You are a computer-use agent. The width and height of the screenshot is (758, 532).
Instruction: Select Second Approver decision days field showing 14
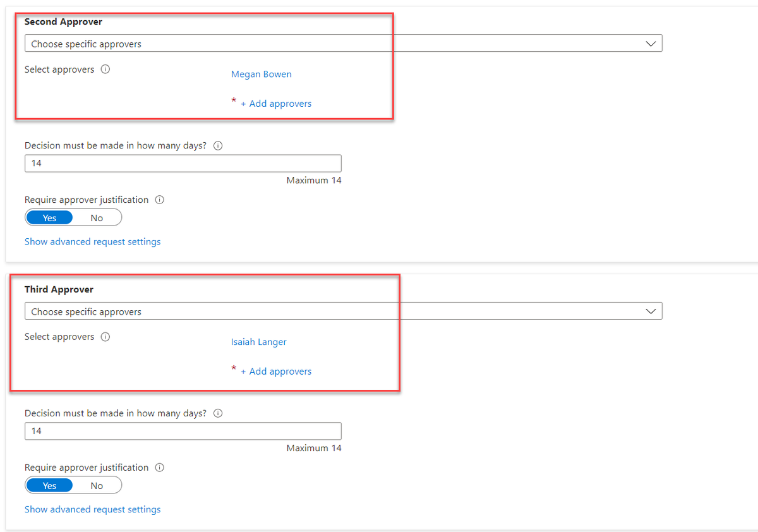(x=183, y=163)
